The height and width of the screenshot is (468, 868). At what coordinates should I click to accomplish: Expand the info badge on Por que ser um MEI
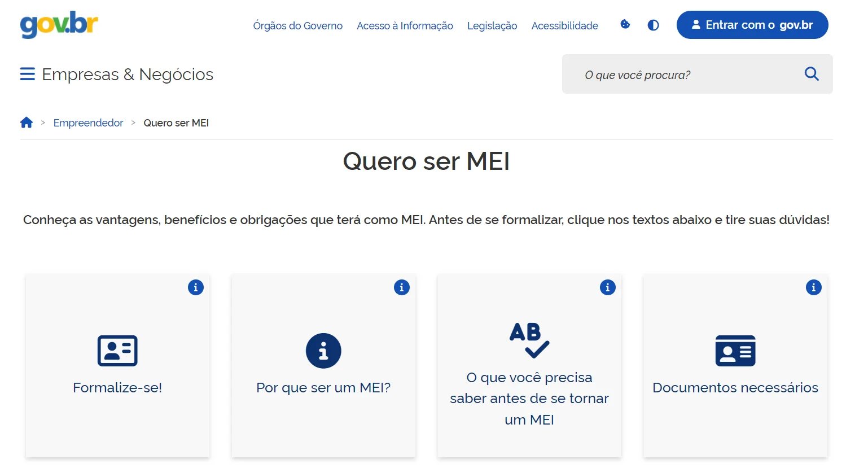tap(401, 287)
